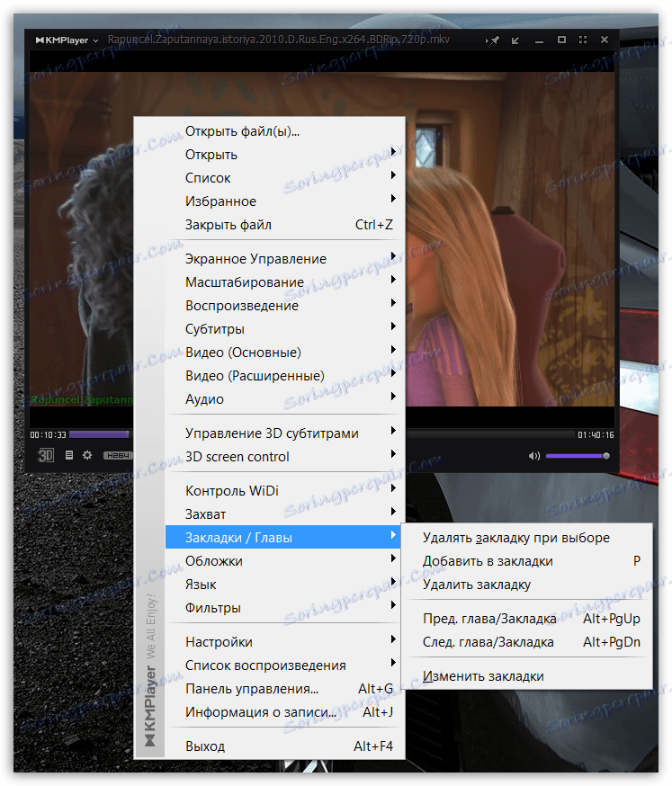Toggle fullscreen icon in title bar

(583, 40)
